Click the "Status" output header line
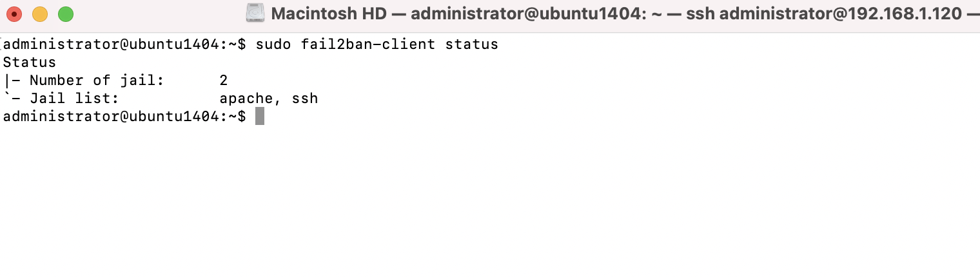 (30, 62)
